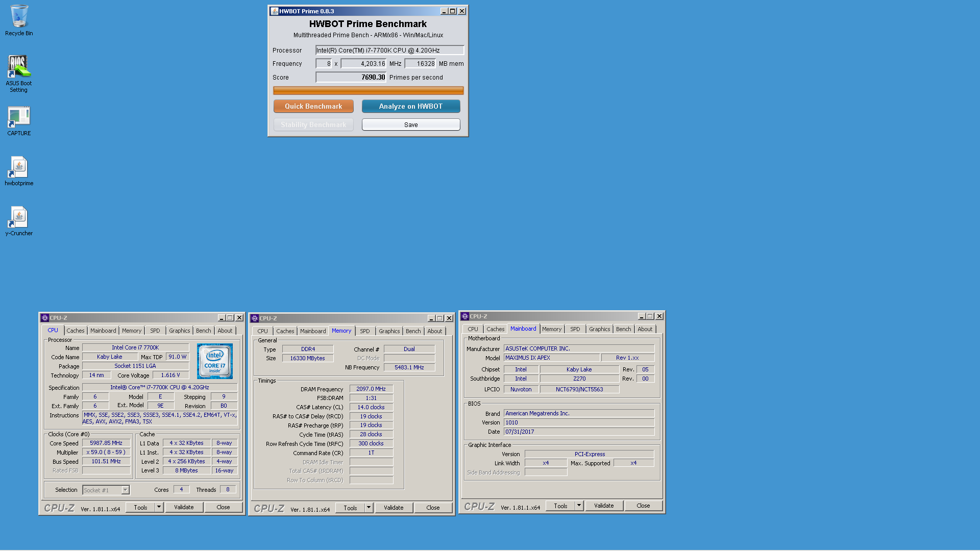
Task: Click the DRAM Frequency value 2097.0 MHz
Action: (x=371, y=389)
